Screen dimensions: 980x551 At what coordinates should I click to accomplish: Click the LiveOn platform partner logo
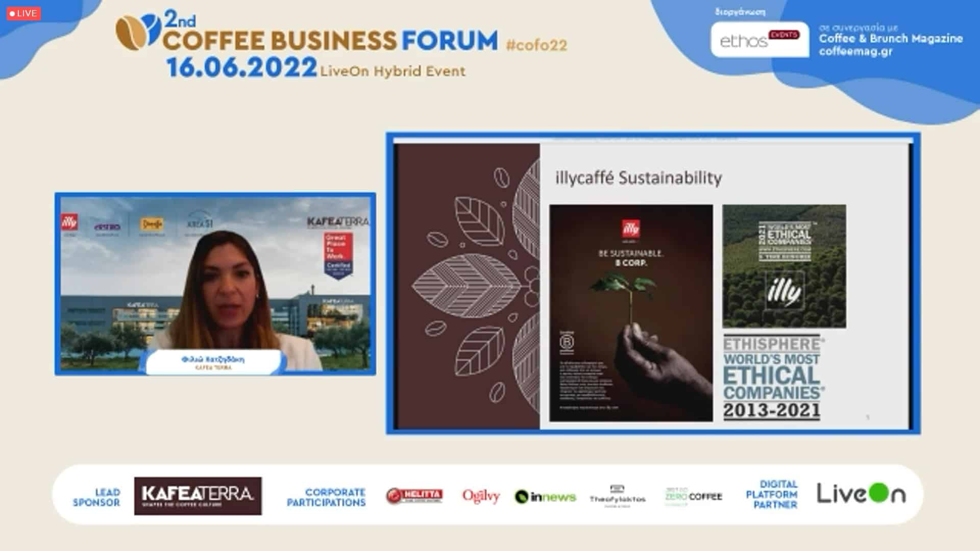[861, 494]
